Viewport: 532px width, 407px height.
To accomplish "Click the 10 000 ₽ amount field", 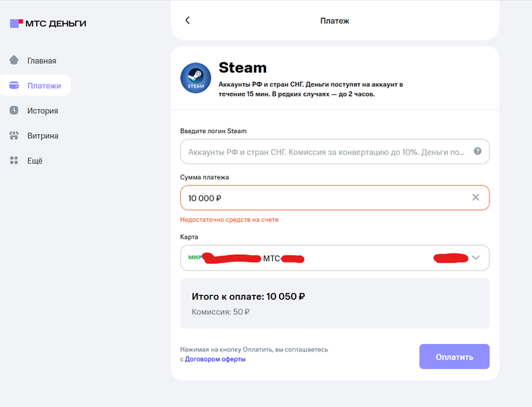I will (x=319, y=198).
